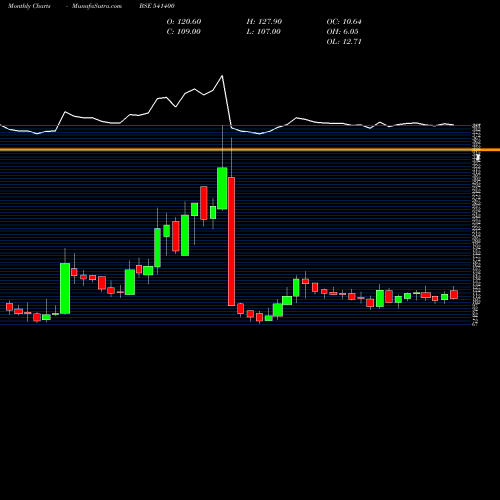Screen dimensions: 500x500
Task: Select the close value 'C: 109.00'
Action: [x=184, y=32]
